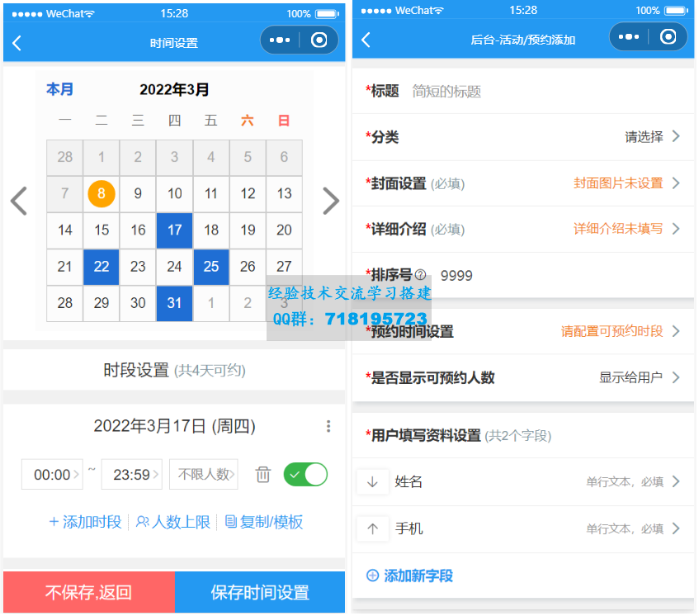Image resolution: width=699 pixels, height=616 pixels.
Task: Show next month in the calendar
Action: [332, 201]
